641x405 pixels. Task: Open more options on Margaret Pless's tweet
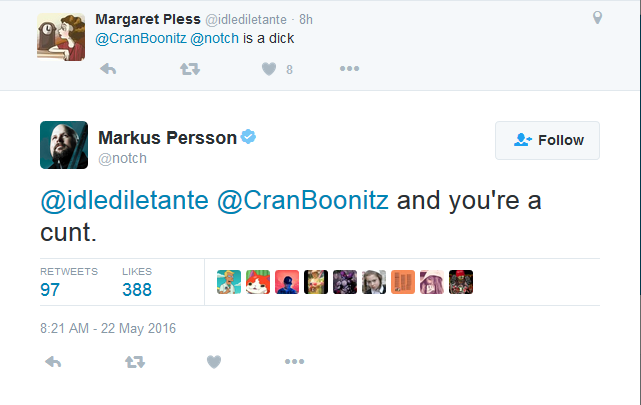[x=350, y=69]
